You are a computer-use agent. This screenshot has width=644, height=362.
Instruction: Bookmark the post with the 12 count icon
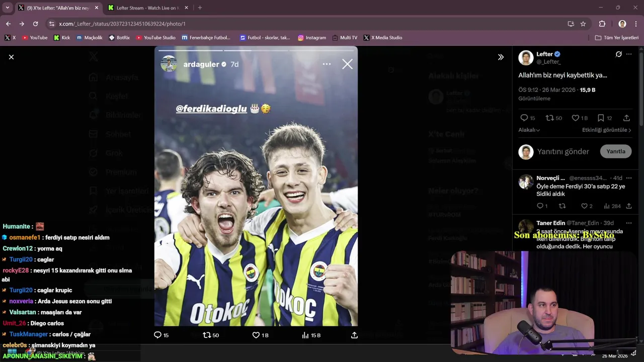601,118
